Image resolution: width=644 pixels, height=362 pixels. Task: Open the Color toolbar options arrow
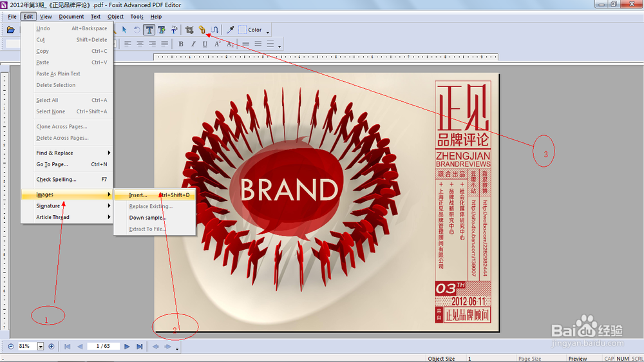[268, 32]
